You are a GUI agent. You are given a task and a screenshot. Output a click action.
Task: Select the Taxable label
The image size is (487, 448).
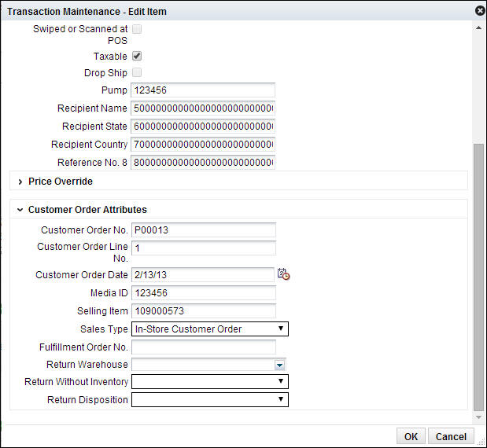coord(110,57)
